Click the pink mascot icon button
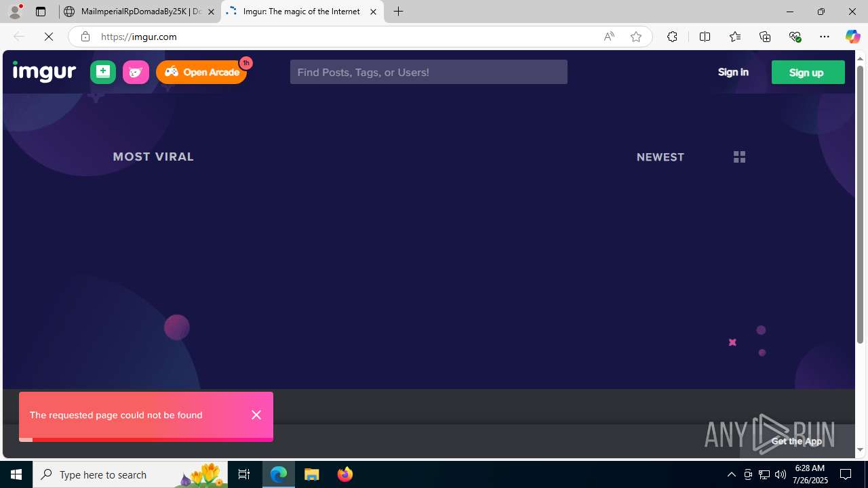The width and height of the screenshot is (868, 488). [136, 72]
